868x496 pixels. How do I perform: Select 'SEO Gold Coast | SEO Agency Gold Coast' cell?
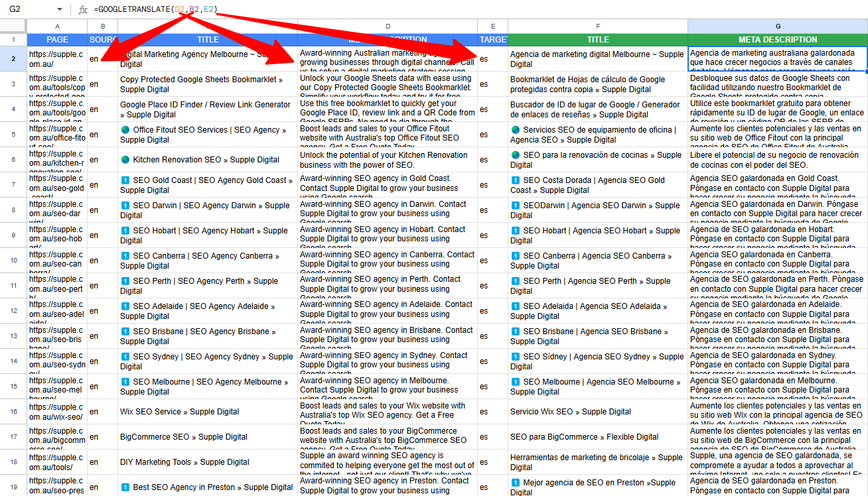click(x=208, y=185)
